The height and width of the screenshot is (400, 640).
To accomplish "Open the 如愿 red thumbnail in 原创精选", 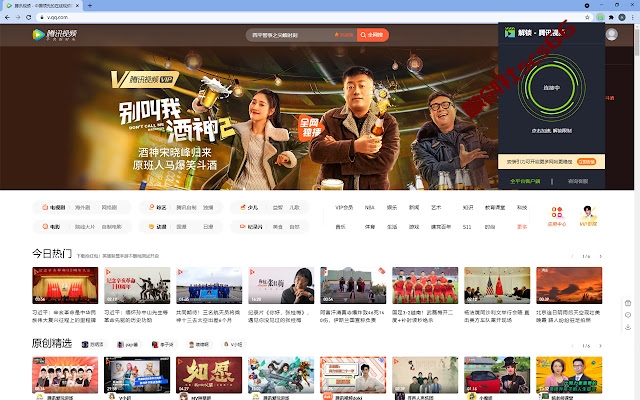I will coord(209,375).
